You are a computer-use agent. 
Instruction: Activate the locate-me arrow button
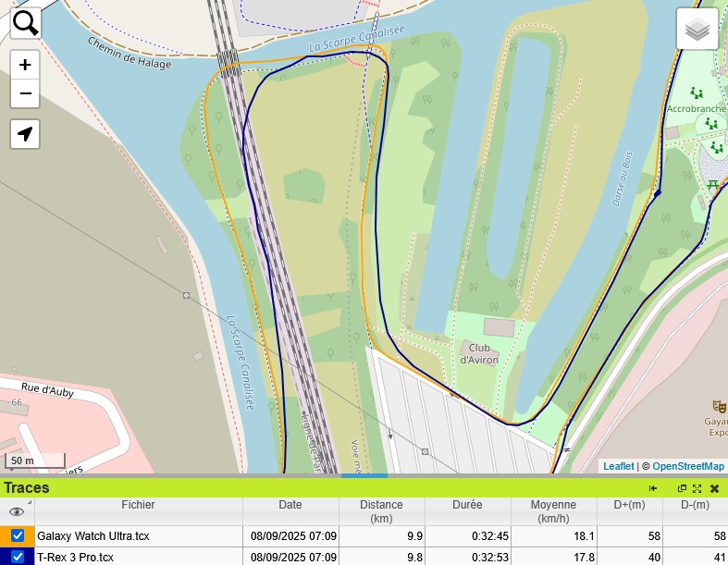[25, 134]
